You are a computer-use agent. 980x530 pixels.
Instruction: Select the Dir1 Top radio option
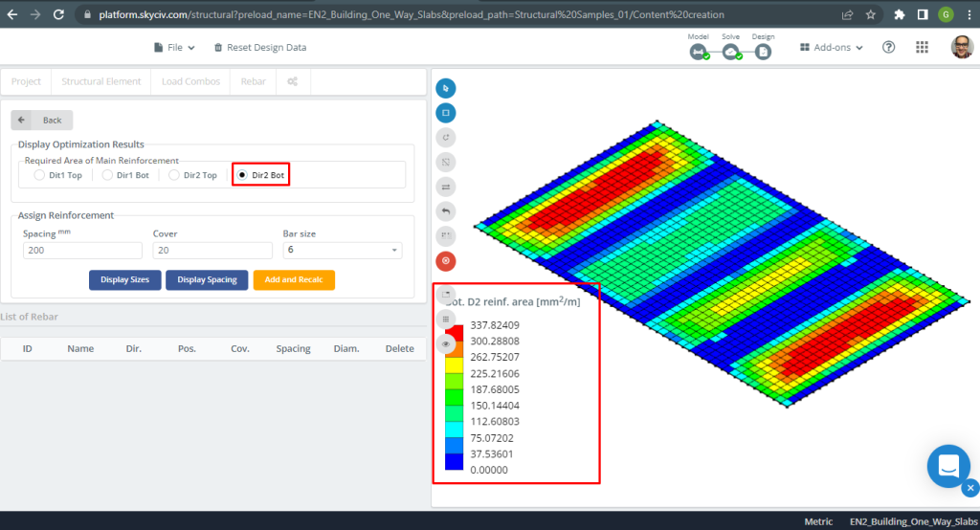coord(39,175)
